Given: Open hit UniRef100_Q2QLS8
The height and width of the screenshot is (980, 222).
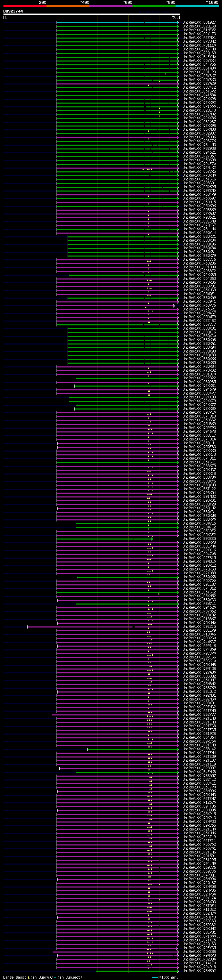Looking at the screenshot, I should [199, 26].
